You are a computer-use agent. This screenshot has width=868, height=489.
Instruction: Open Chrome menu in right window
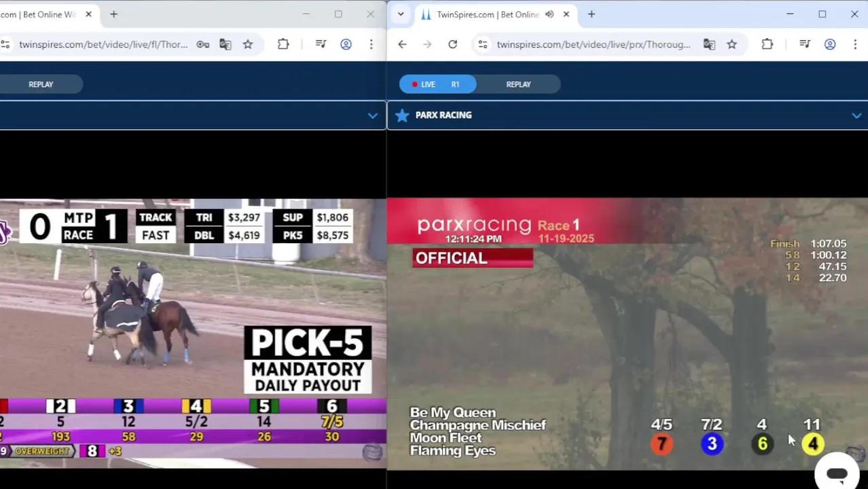tap(854, 44)
